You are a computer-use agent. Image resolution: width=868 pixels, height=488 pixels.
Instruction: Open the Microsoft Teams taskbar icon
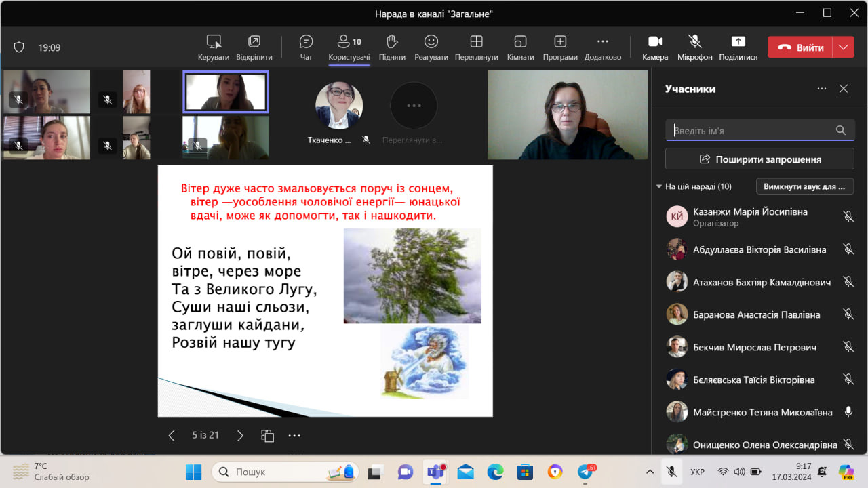pyautogui.click(x=435, y=472)
